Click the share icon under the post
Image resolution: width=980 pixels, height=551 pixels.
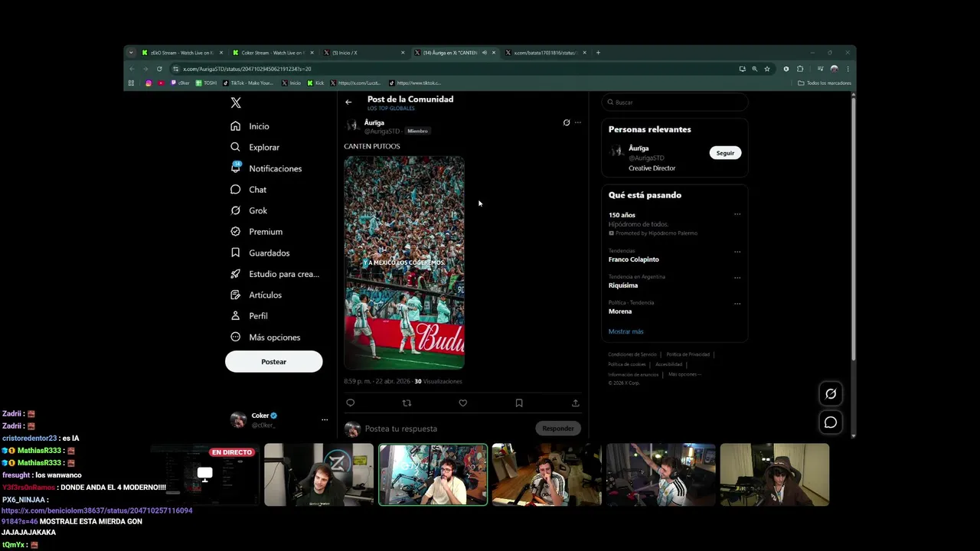click(x=576, y=403)
